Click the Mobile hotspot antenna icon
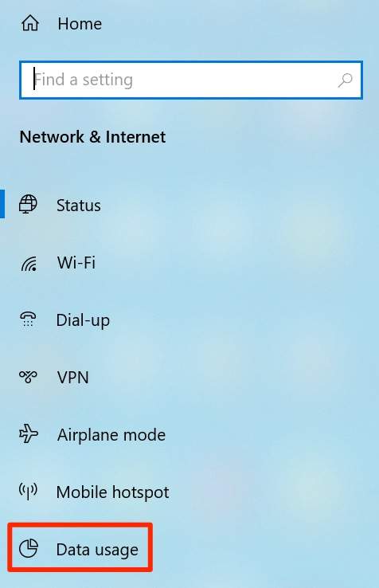379x588 pixels. click(x=28, y=491)
